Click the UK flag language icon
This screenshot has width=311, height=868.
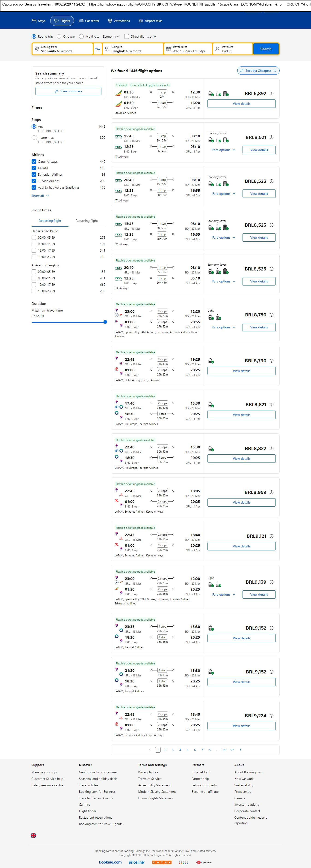click(x=33, y=835)
